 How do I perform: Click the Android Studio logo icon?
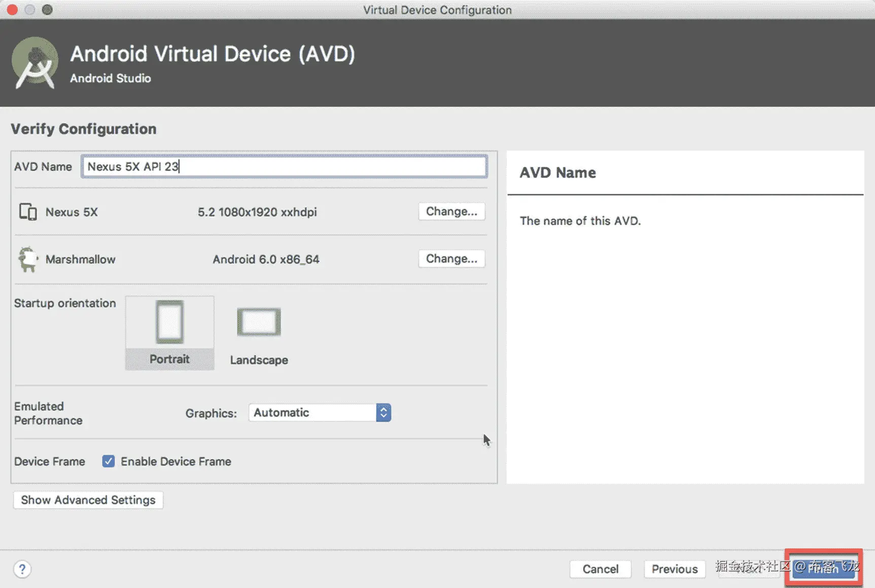click(x=34, y=63)
